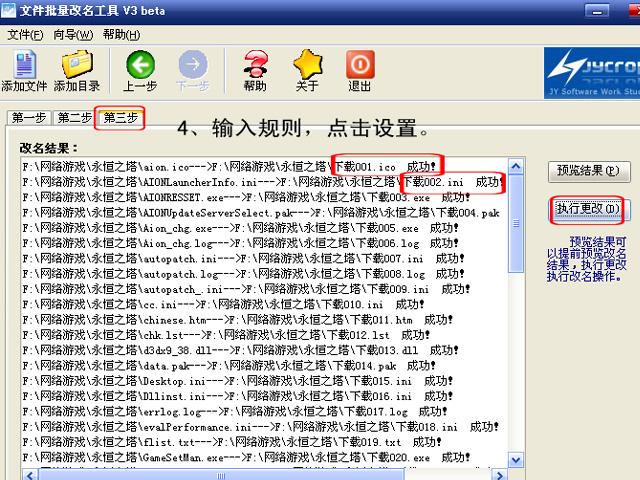Click the app icon in title bar
The image size is (640, 480).
[9, 10]
